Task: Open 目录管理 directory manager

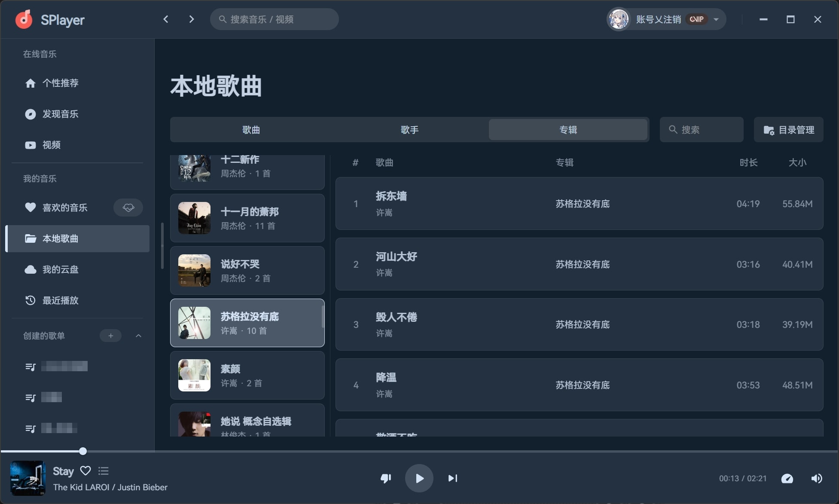Action: click(x=788, y=129)
